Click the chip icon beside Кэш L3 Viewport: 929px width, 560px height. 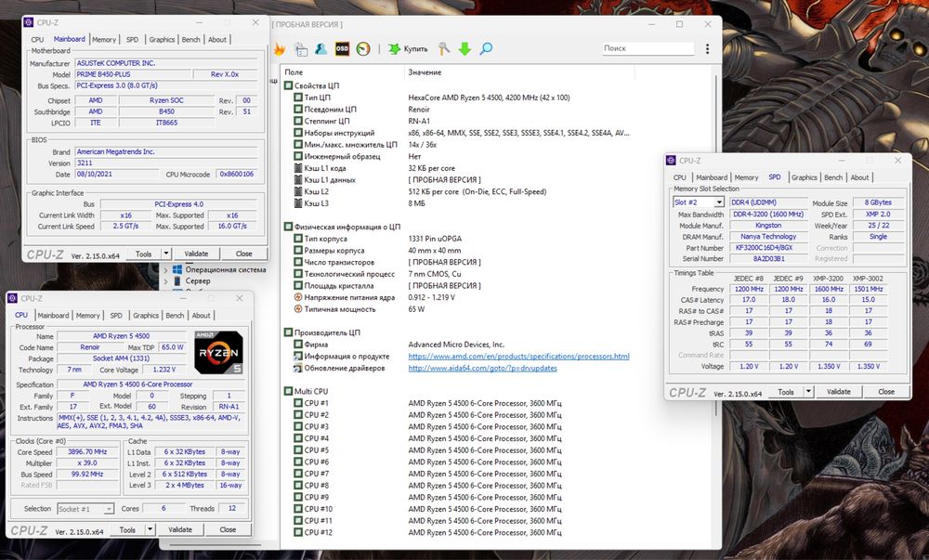[298, 203]
